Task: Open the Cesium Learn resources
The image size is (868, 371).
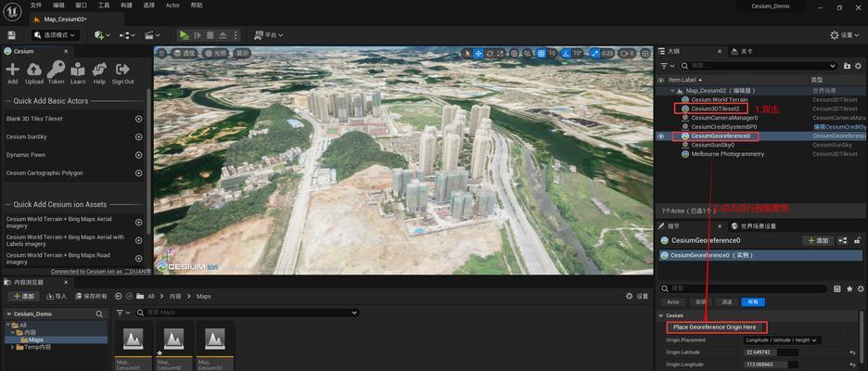Action: click(78, 73)
